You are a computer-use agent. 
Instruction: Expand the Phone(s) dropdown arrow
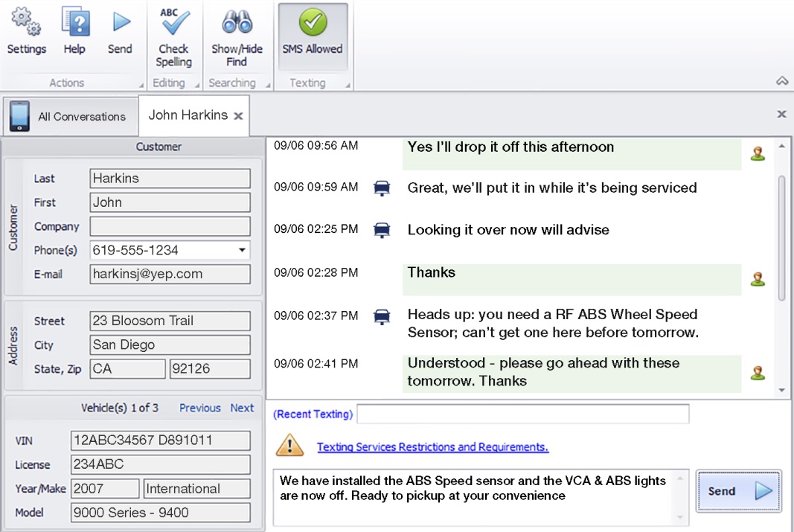click(x=242, y=250)
